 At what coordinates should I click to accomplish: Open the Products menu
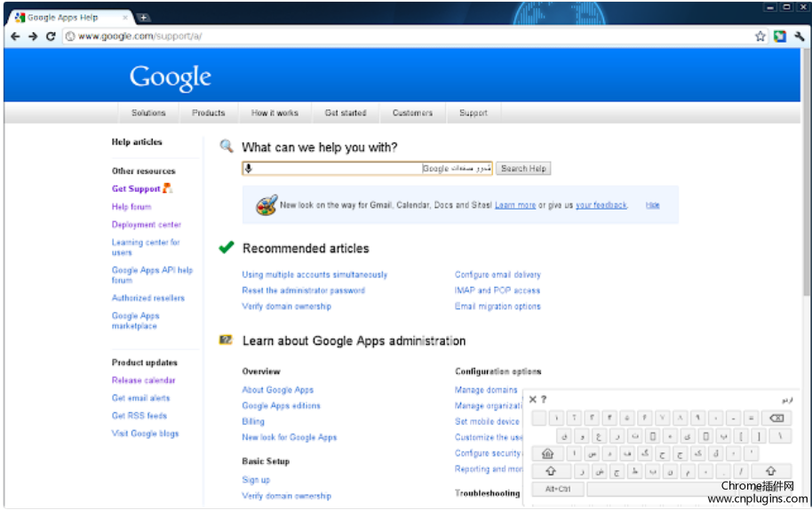pyautogui.click(x=208, y=113)
